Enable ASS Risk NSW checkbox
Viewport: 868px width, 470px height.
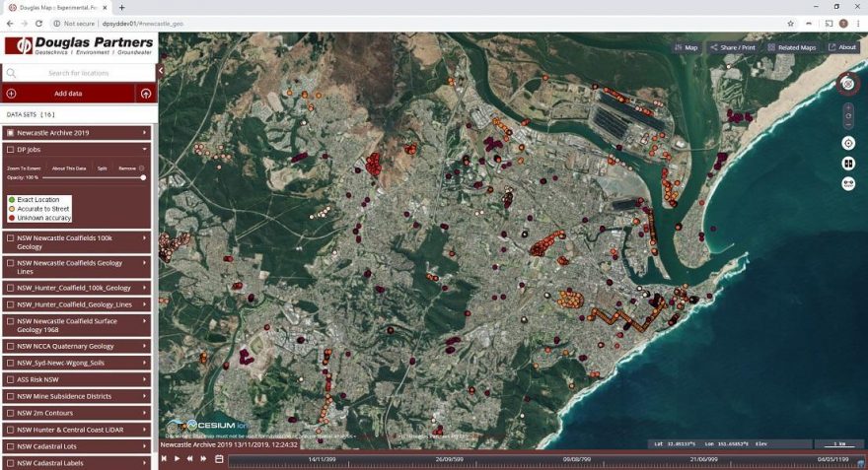click(x=10, y=380)
